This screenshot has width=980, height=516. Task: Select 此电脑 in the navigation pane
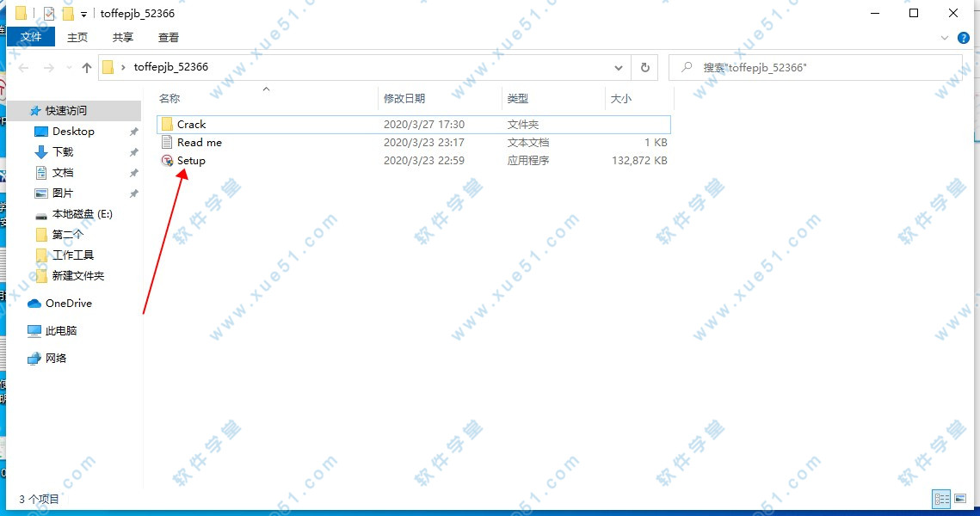60,330
